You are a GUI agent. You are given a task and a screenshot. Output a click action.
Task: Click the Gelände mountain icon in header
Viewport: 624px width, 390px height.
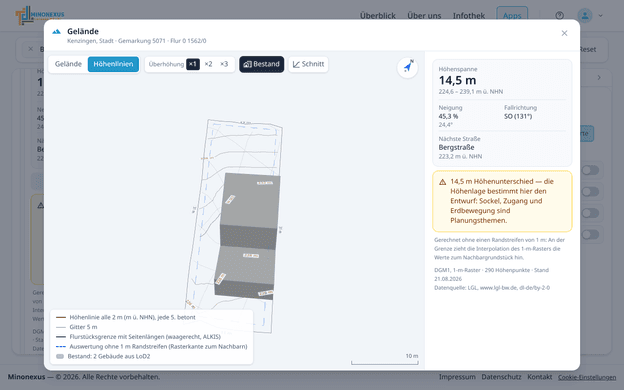(57, 31)
